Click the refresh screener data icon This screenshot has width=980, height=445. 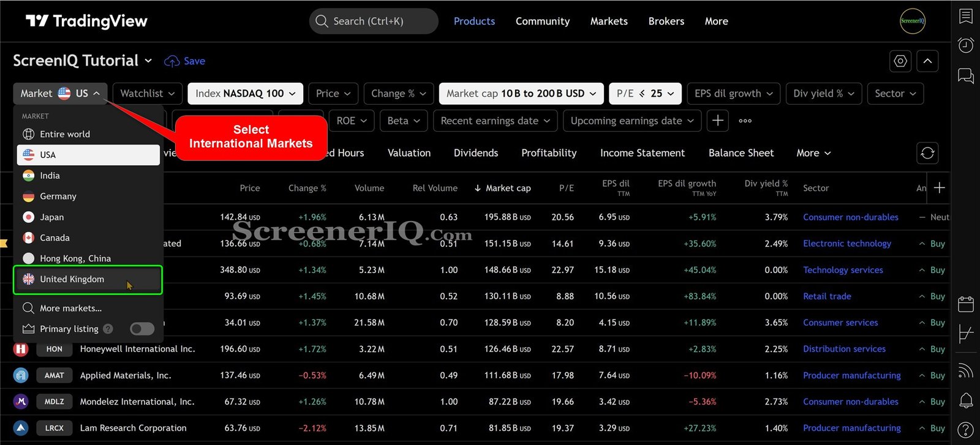[927, 153]
